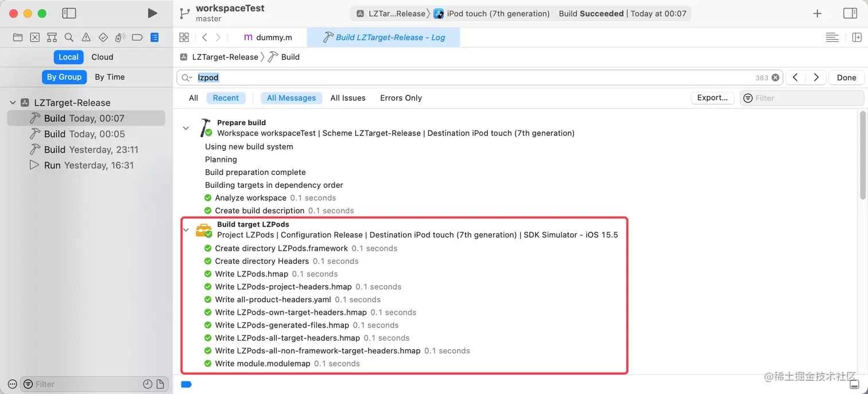868x394 pixels.
Task: Filter log to All Issues
Action: 348,98
